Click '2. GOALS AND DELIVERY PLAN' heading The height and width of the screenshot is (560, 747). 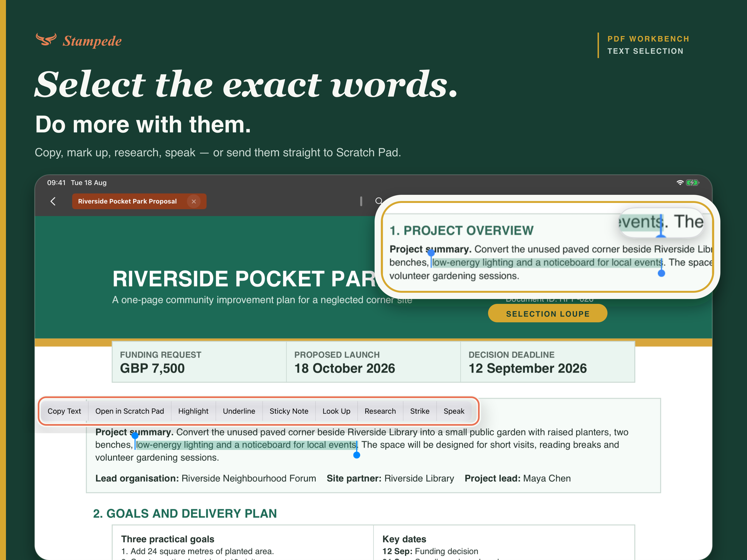click(185, 513)
